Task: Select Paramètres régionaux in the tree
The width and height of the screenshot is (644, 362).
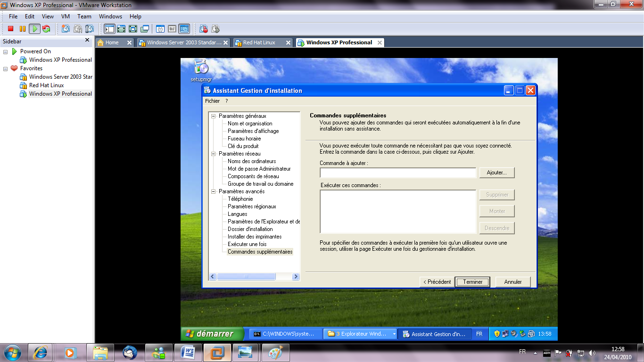Action: (252, 206)
